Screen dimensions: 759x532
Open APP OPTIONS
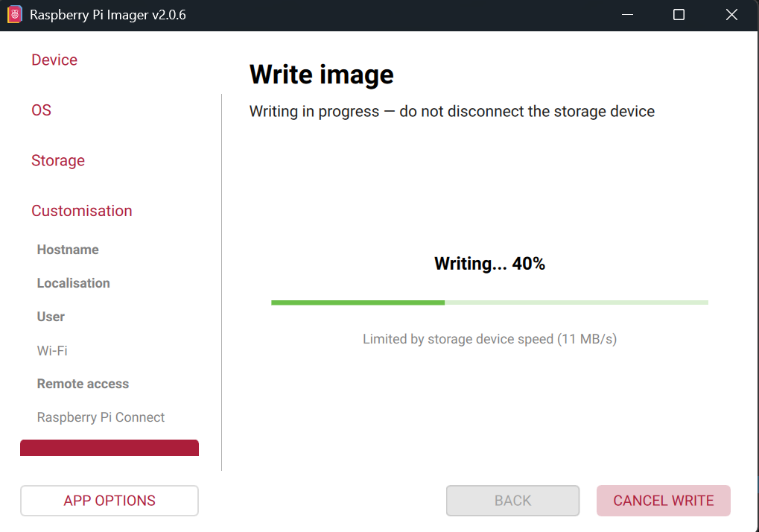(x=109, y=501)
